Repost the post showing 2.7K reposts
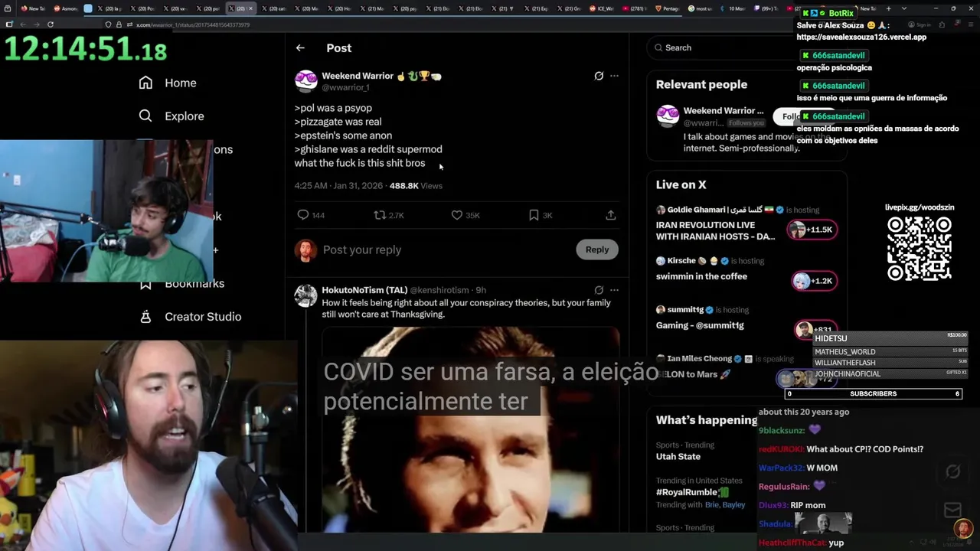 (x=380, y=215)
